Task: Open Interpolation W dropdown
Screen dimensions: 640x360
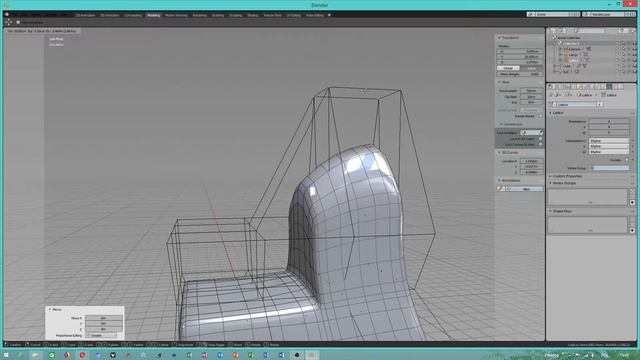Action: coord(609,151)
